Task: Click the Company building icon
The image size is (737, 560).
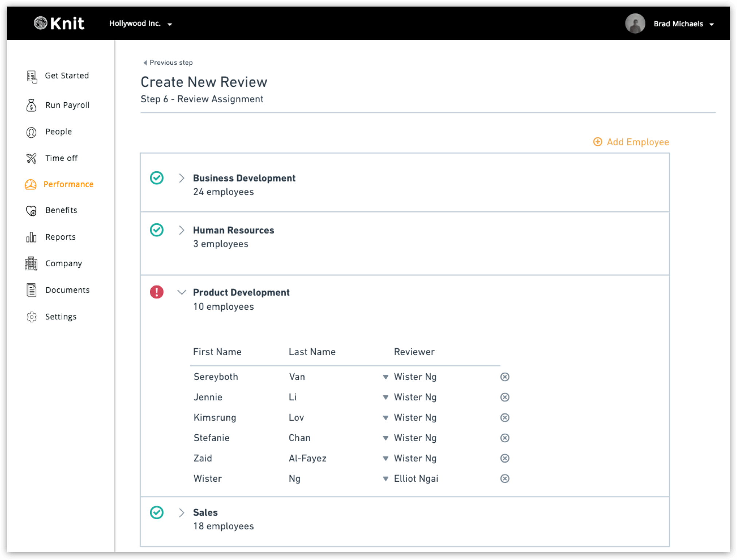Action: [x=31, y=263]
